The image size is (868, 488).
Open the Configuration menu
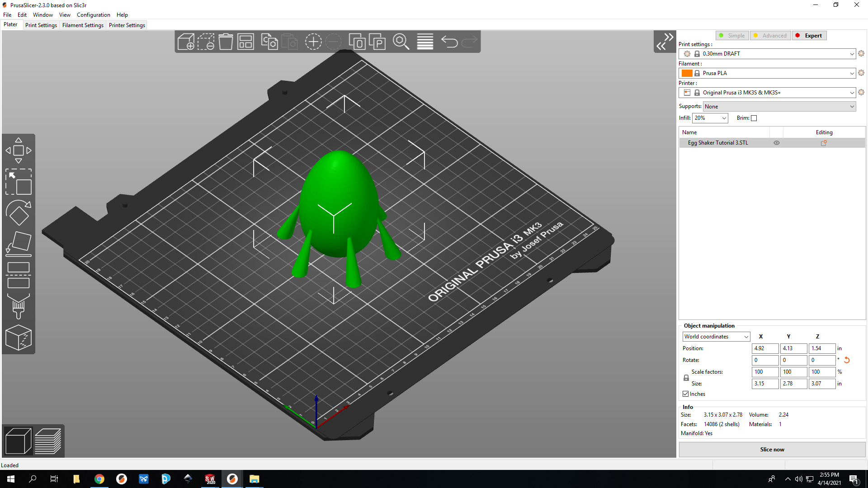click(94, 15)
